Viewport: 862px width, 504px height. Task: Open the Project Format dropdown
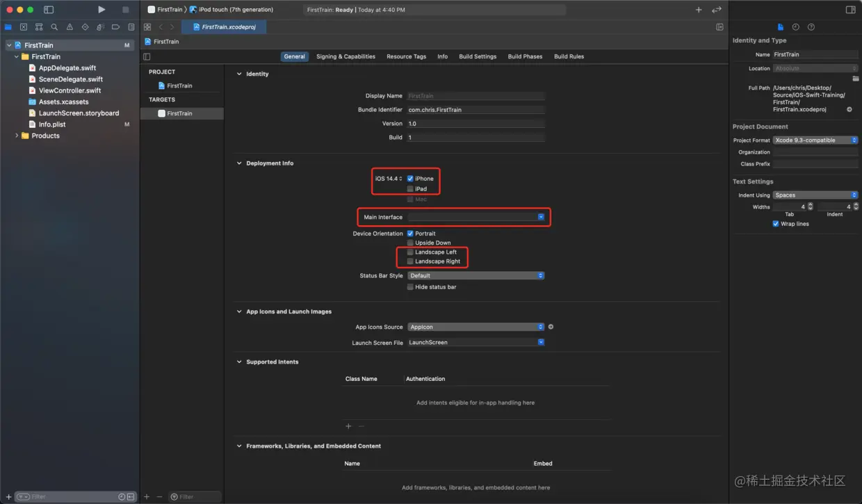coord(815,140)
